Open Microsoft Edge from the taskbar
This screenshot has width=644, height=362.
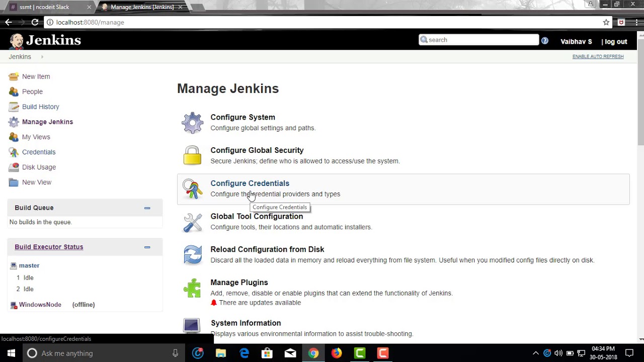(x=244, y=353)
